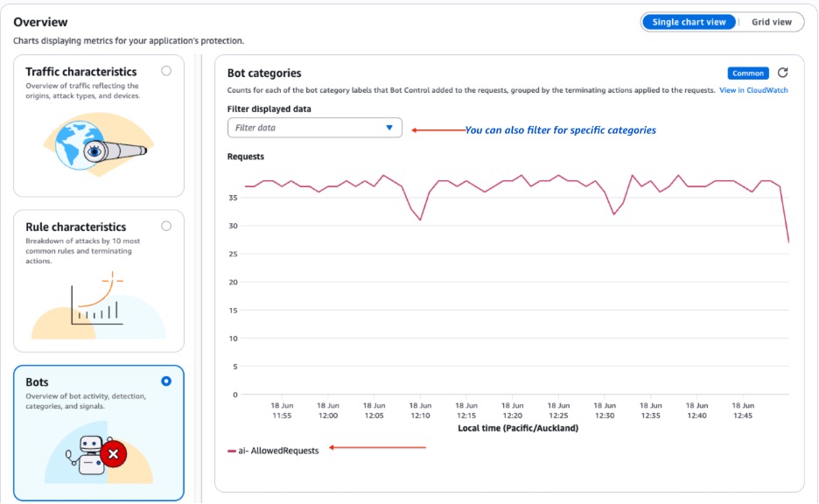
Task: Click the Common badge button
Action: click(x=748, y=73)
